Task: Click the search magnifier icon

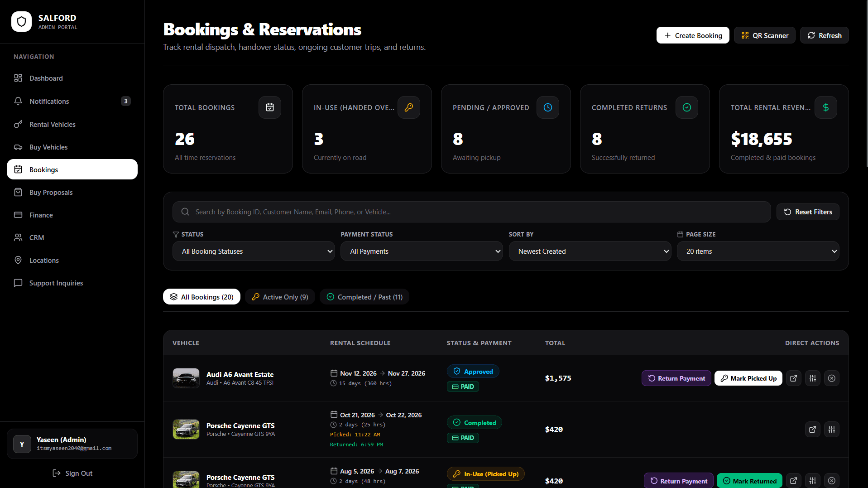Action: pyautogui.click(x=185, y=212)
